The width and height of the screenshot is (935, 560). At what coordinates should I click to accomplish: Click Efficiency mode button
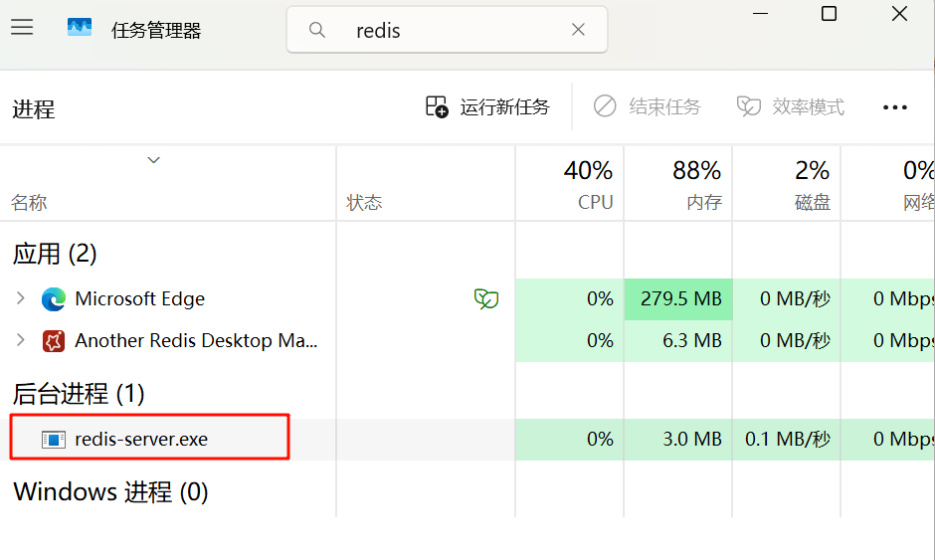point(791,106)
